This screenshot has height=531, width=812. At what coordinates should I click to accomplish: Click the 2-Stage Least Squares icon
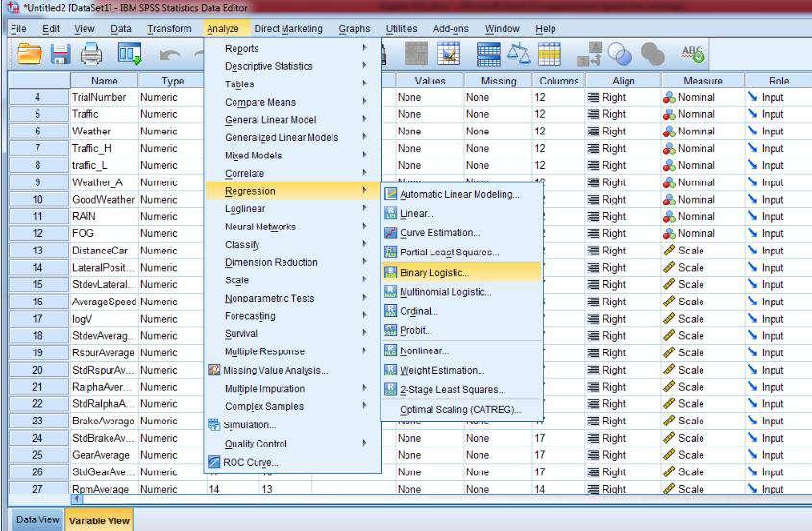click(390, 389)
